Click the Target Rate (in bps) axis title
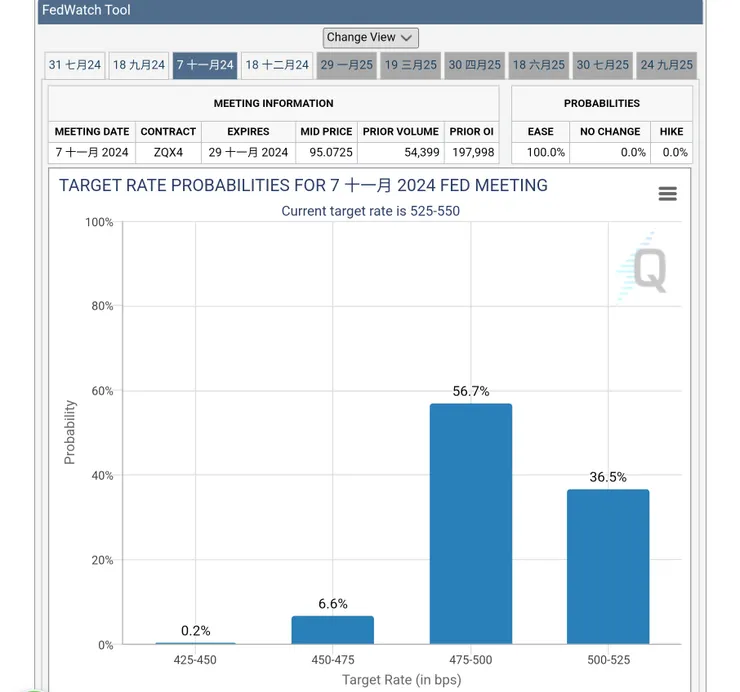740x692 pixels. [x=402, y=680]
